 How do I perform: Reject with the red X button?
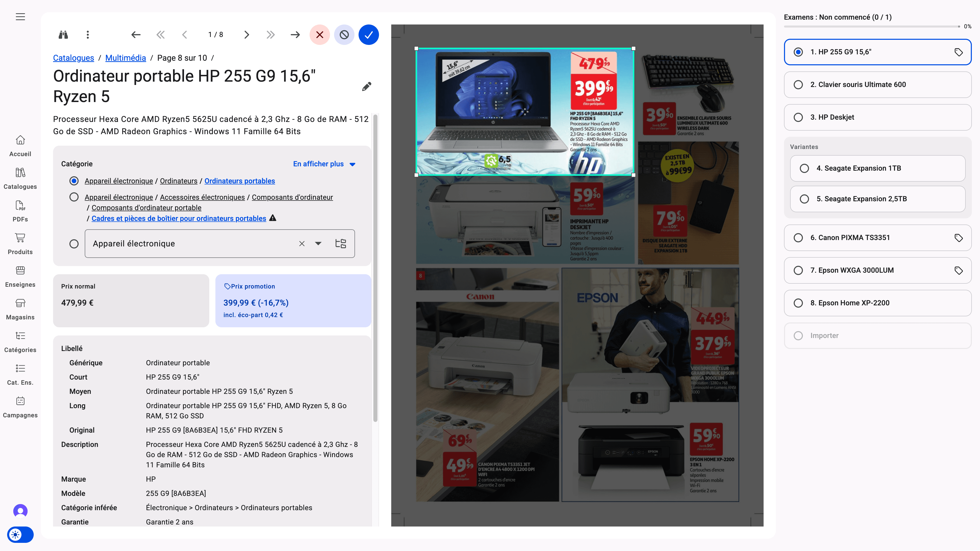tap(320, 35)
